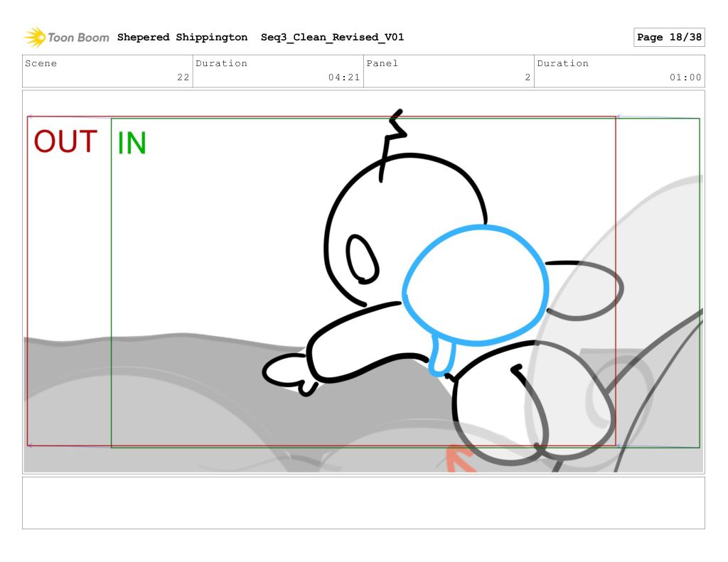Click the Toon Boom logo icon

coord(35,37)
